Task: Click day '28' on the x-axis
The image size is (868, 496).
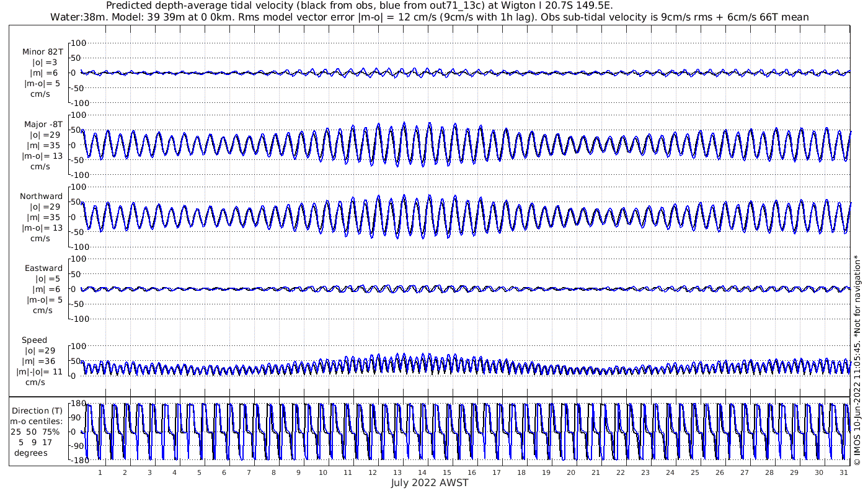Action: (x=769, y=472)
